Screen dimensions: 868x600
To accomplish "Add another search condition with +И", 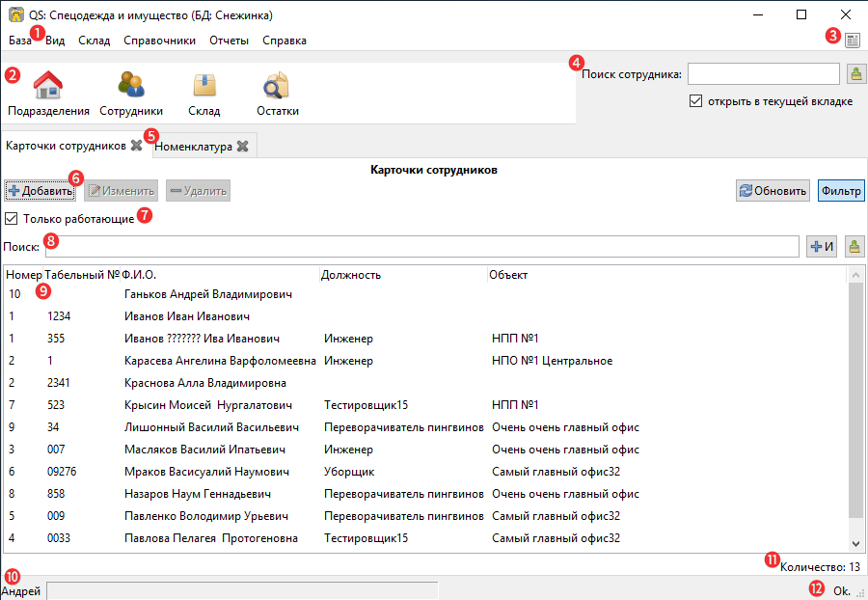I will click(822, 246).
